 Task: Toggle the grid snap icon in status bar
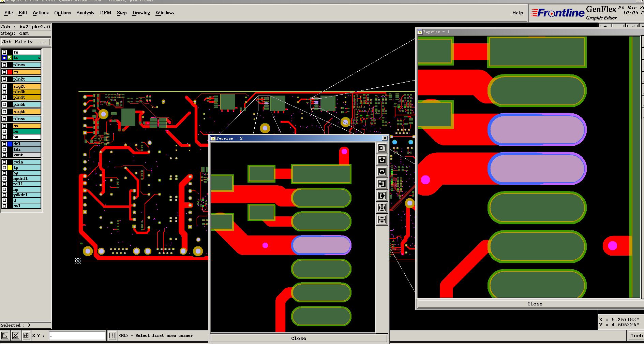click(x=26, y=335)
